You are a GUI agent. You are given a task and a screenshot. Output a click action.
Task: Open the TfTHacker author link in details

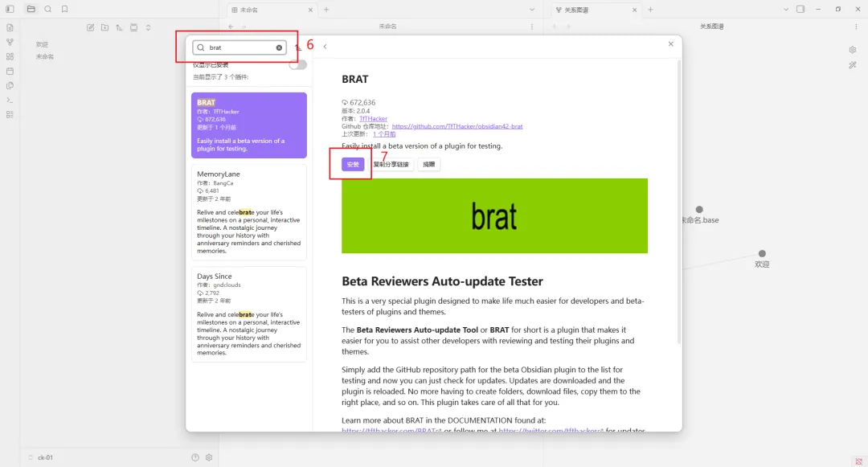pyautogui.click(x=373, y=118)
